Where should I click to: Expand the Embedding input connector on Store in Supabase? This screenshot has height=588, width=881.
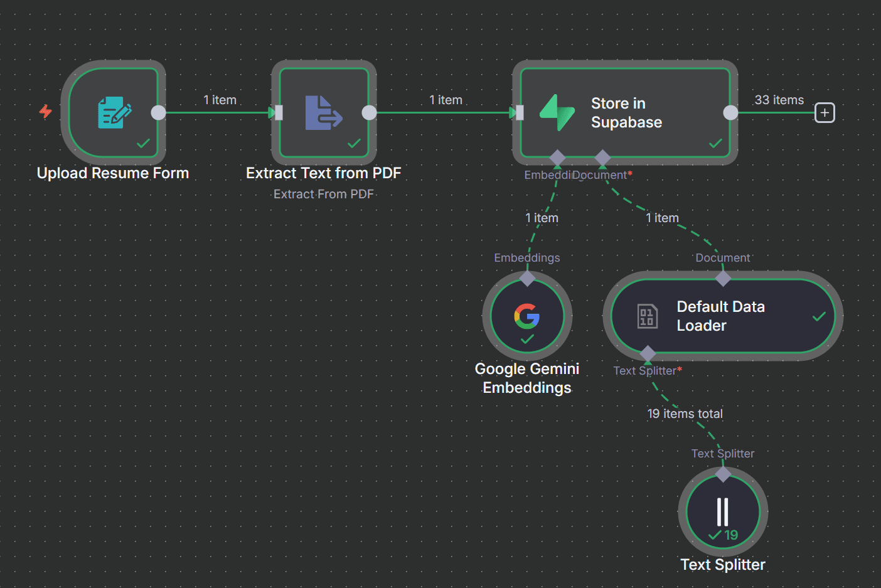(x=557, y=157)
